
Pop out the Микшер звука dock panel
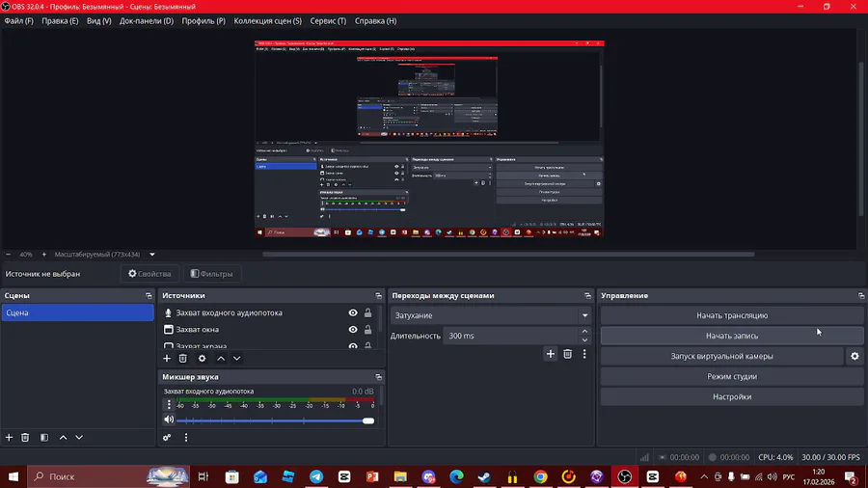click(379, 377)
